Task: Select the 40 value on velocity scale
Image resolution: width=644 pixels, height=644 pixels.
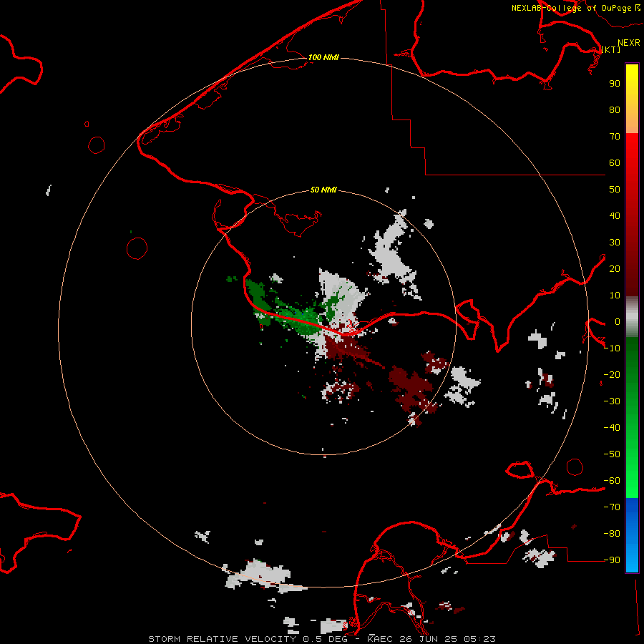Action: (615, 215)
